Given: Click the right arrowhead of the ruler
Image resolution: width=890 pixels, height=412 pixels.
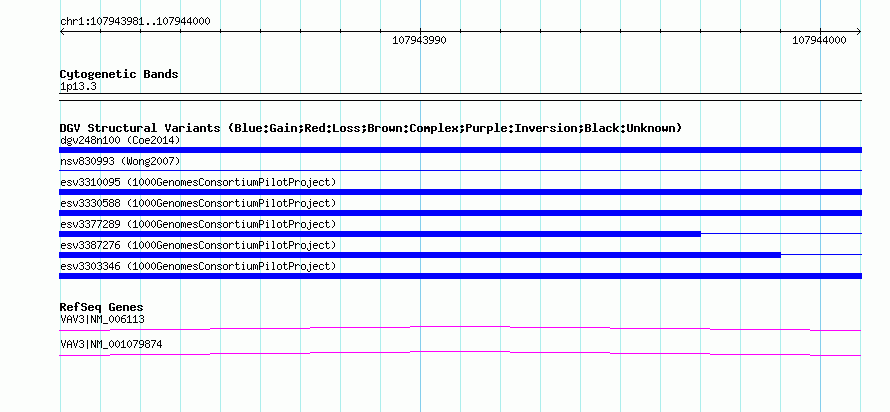Looking at the screenshot, I should coord(858,32).
